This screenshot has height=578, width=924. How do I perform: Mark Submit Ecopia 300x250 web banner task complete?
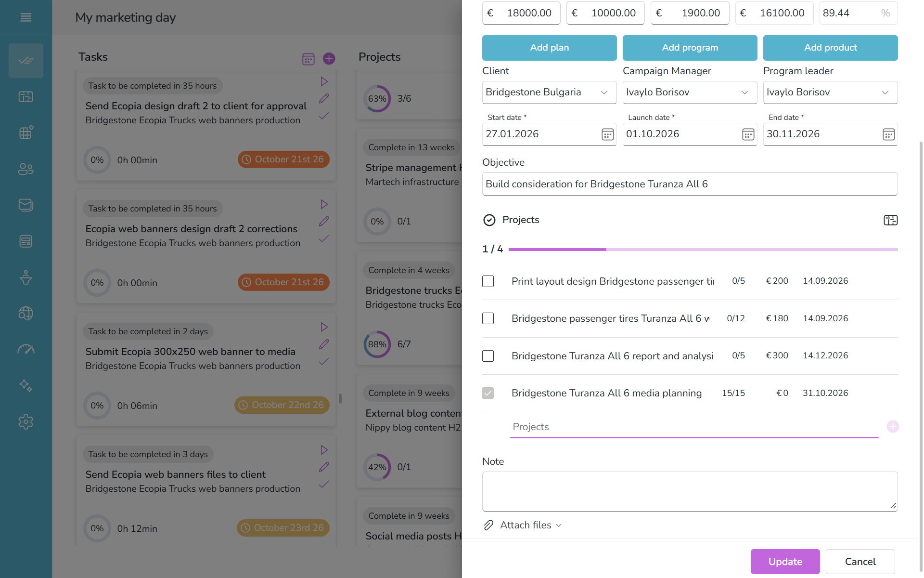coord(324,361)
